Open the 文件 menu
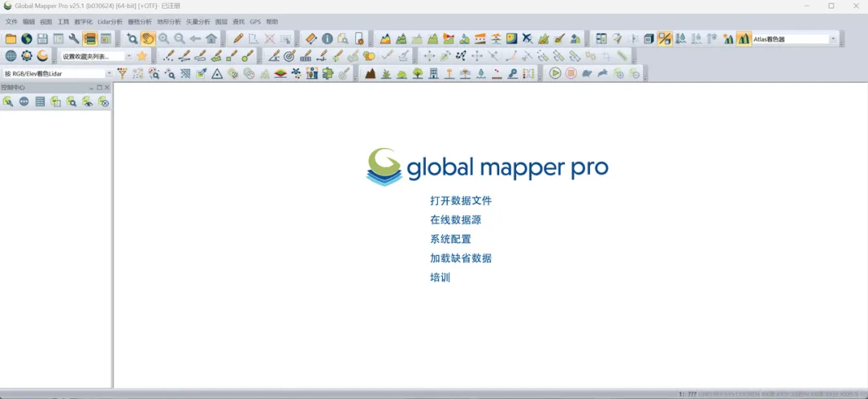 [11, 22]
